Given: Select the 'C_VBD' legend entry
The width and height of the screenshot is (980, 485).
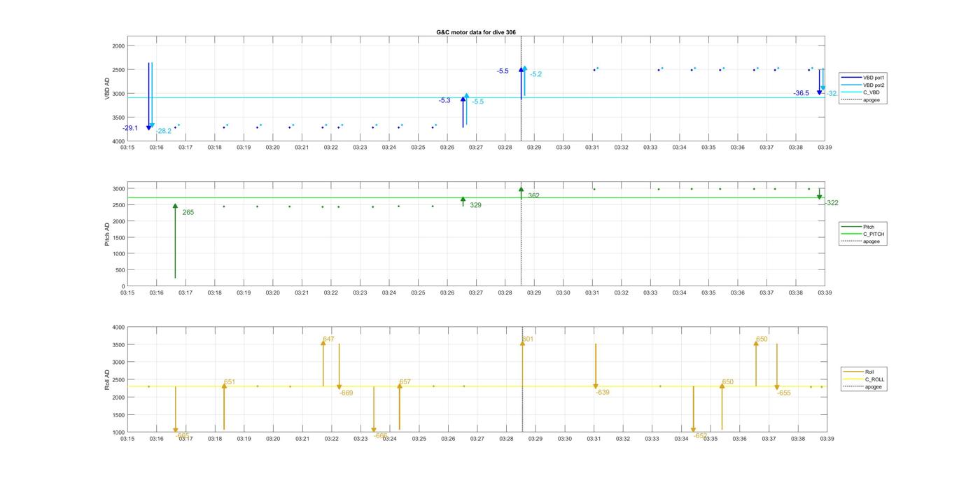Looking at the screenshot, I should 860,92.
